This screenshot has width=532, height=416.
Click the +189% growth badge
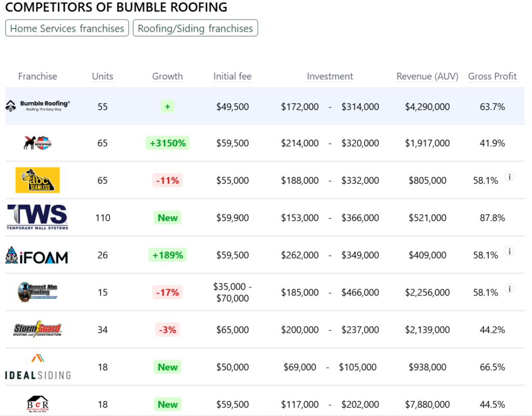pyautogui.click(x=168, y=255)
